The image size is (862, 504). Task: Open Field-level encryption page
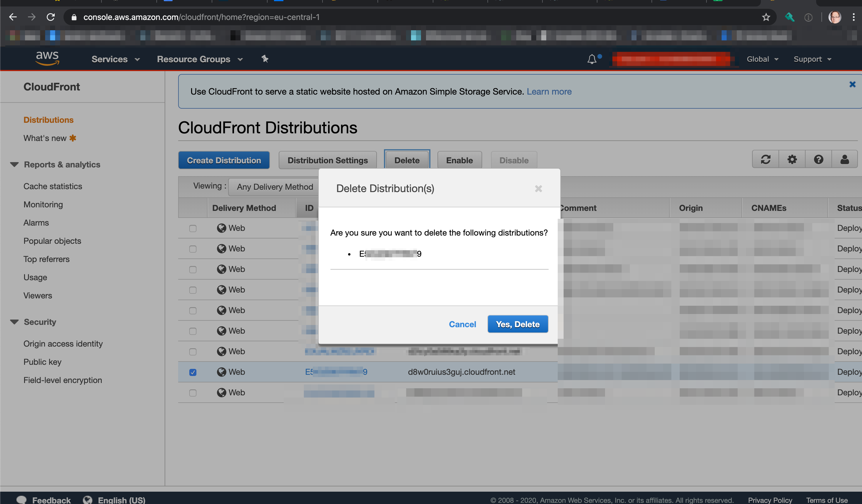pos(63,380)
